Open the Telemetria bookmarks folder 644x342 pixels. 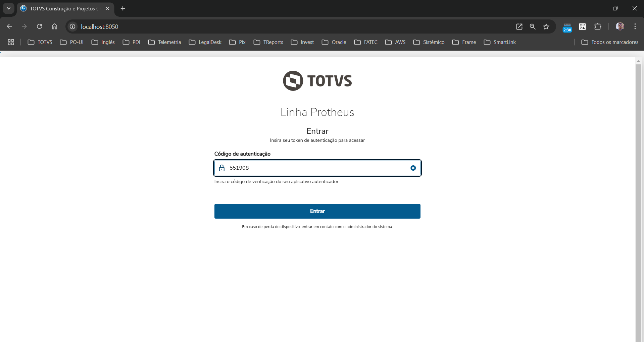[164, 42]
